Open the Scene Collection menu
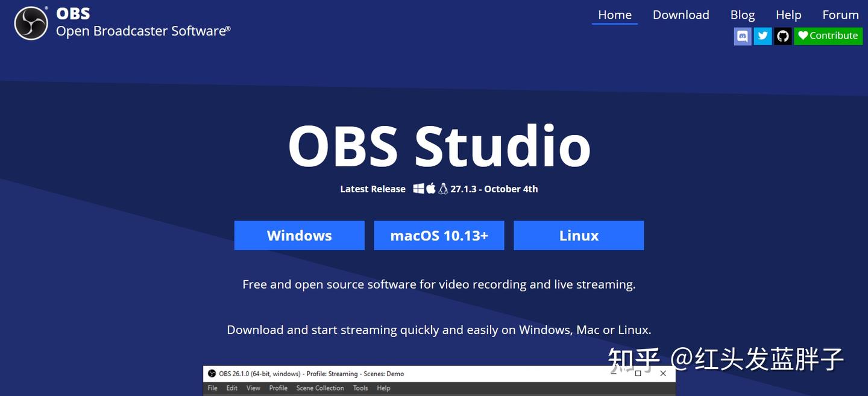 click(x=320, y=388)
